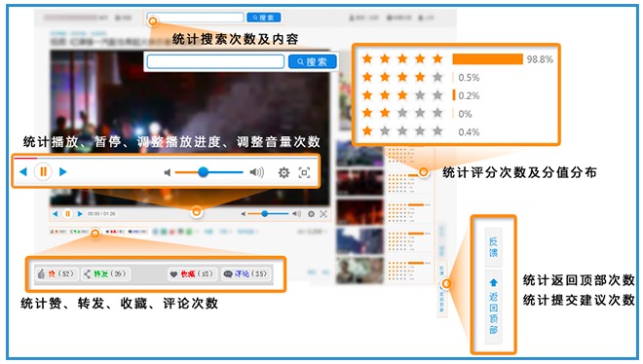Click the enlarged blue 搜索 button

pos(313,62)
